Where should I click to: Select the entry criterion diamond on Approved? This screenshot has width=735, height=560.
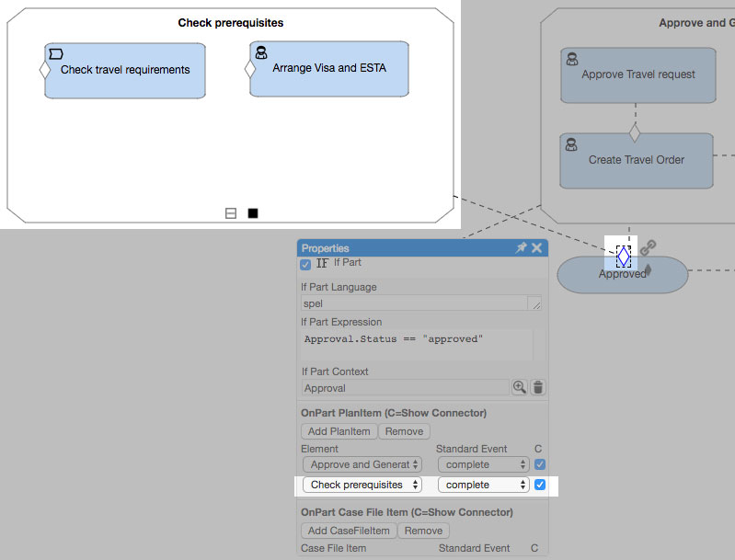624,257
